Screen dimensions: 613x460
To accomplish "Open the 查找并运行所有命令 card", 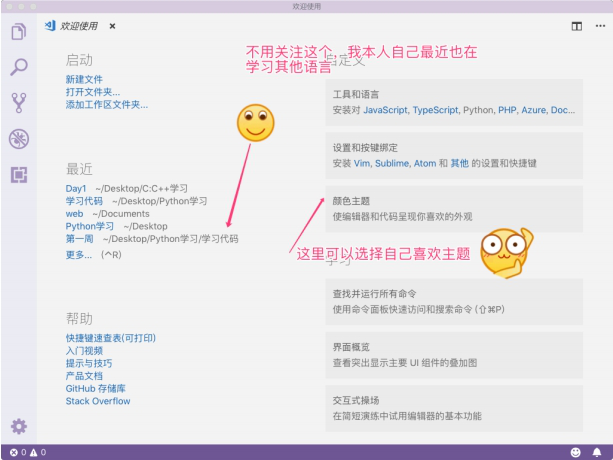I will pos(454,302).
